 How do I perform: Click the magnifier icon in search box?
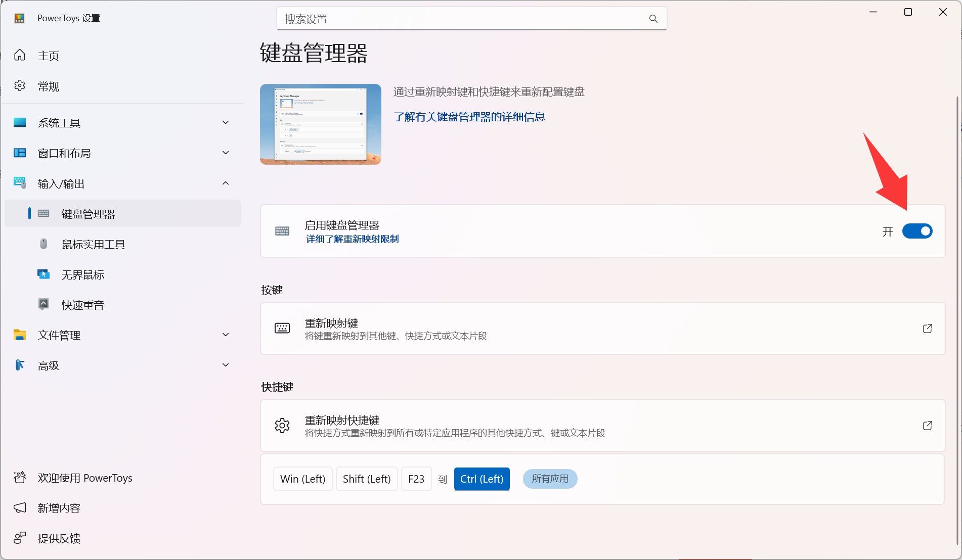pyautogui.click(x=653, y=19)
